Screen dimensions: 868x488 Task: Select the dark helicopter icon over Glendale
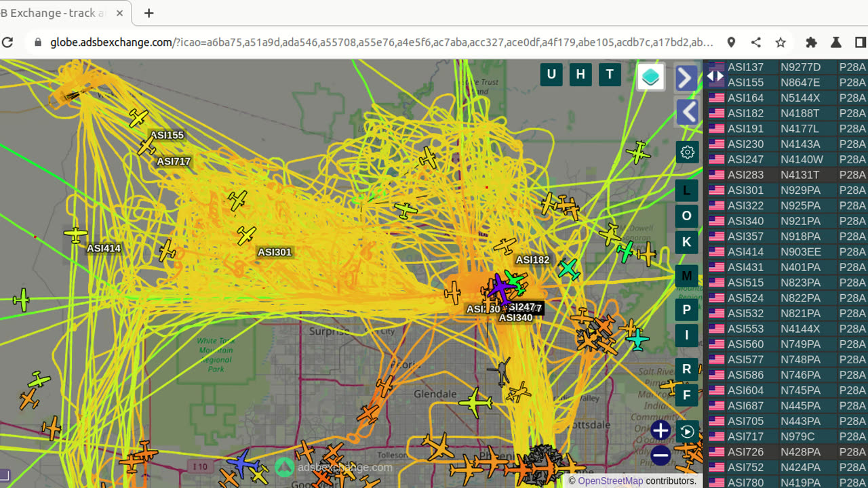(x=500, y=371)
